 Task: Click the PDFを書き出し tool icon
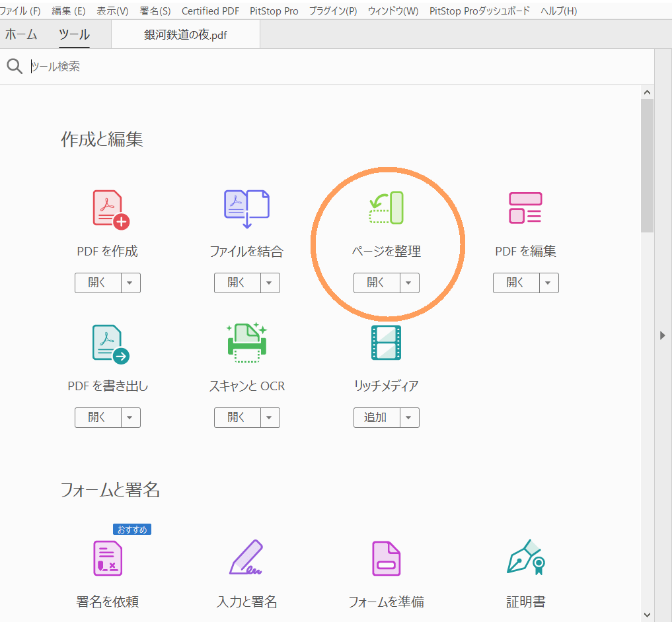click(x=110, y=345)
